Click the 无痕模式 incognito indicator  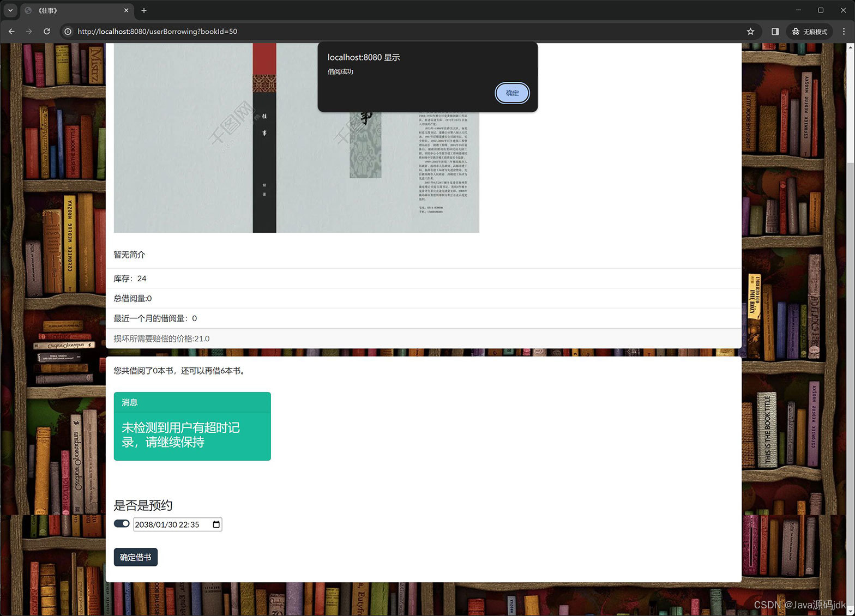[810, 32]
